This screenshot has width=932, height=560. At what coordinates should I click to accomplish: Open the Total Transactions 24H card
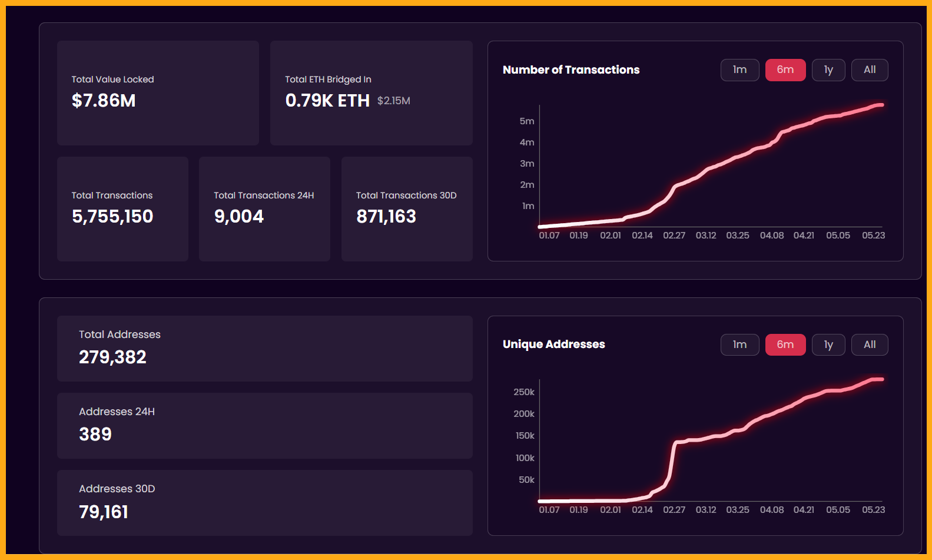pyautogui.click(x=264, y=209)
